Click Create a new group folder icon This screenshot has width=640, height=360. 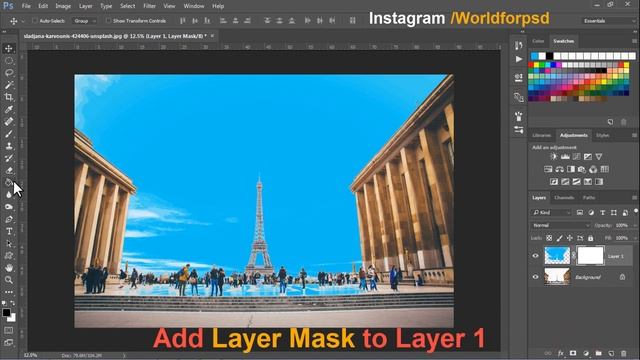(598, 353)
